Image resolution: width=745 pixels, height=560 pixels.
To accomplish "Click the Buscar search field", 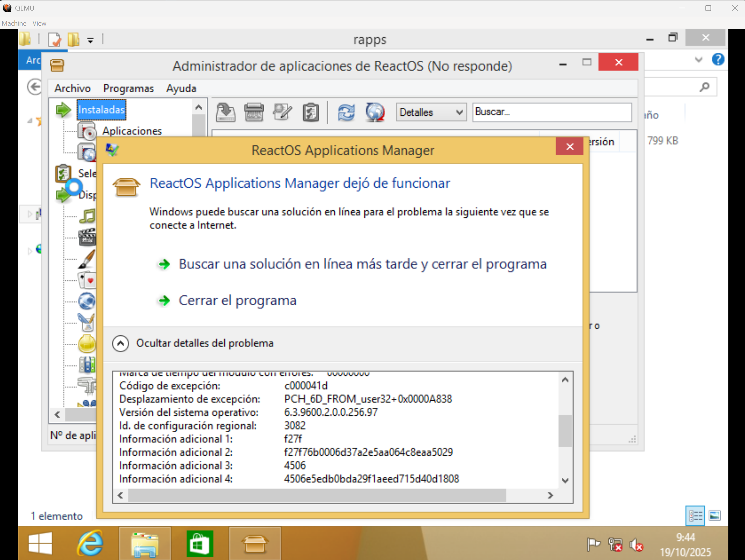I will [x=551, y=112].
